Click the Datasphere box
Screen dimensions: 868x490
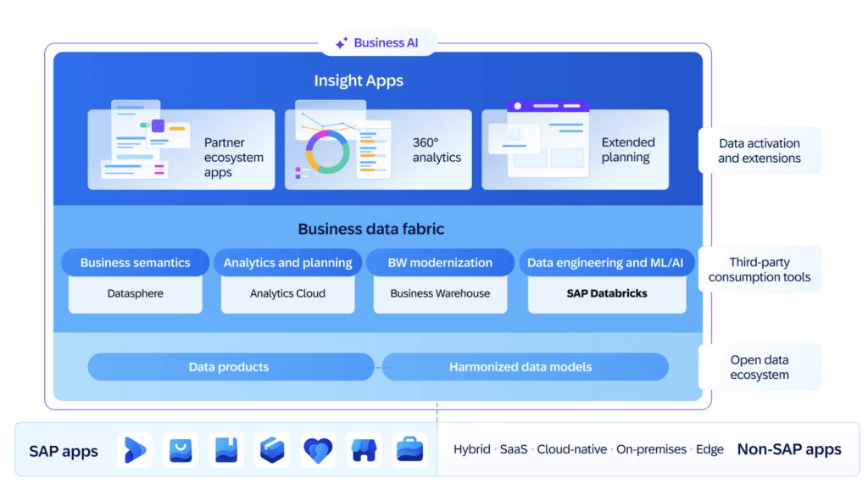coord(136,293)
